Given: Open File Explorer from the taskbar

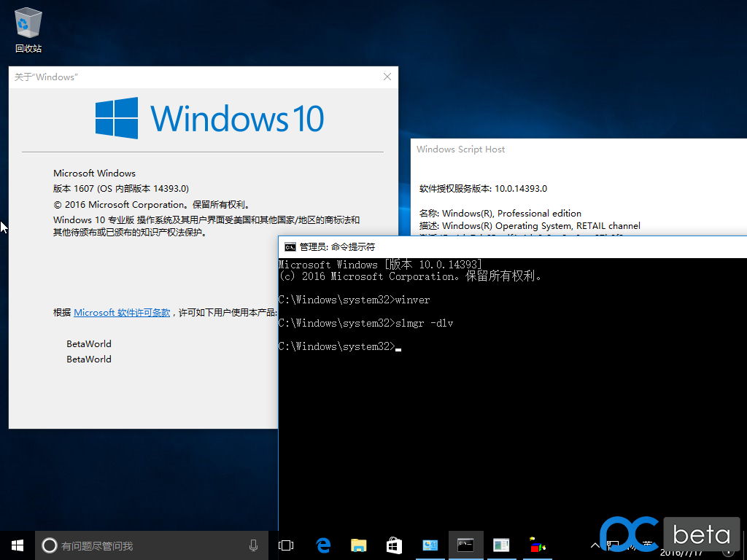Looking at the screenshot, I should pos(359,545).
